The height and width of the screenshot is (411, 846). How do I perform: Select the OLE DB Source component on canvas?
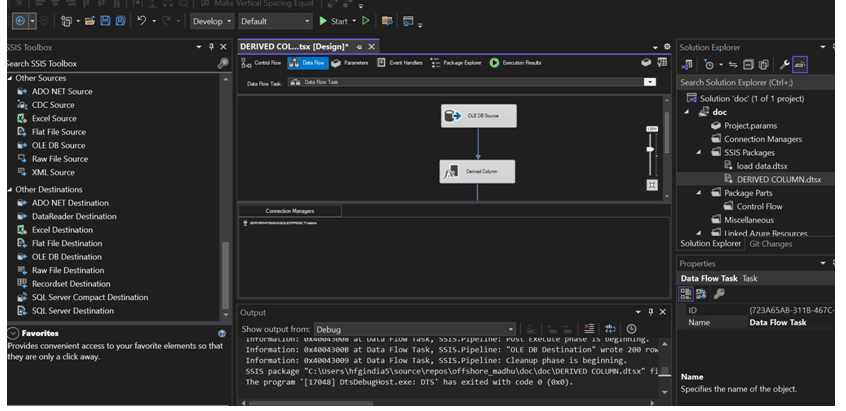[479, 116]
